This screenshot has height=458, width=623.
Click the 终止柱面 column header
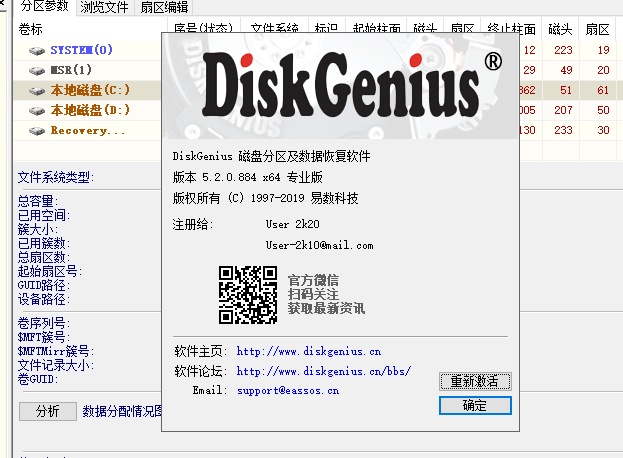pyautogui.click(x=511, y=29)
